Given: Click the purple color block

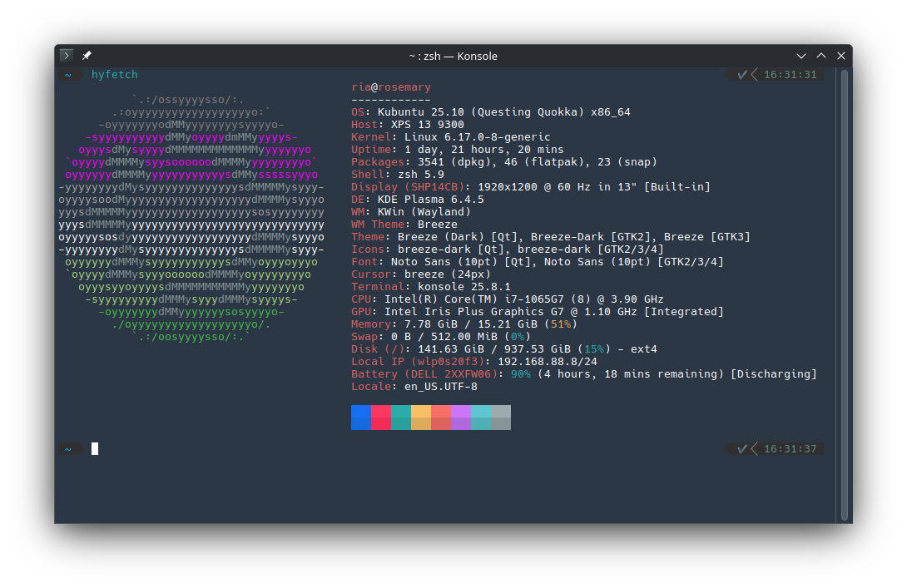Looking at the screenshot, I should [461, 418].
